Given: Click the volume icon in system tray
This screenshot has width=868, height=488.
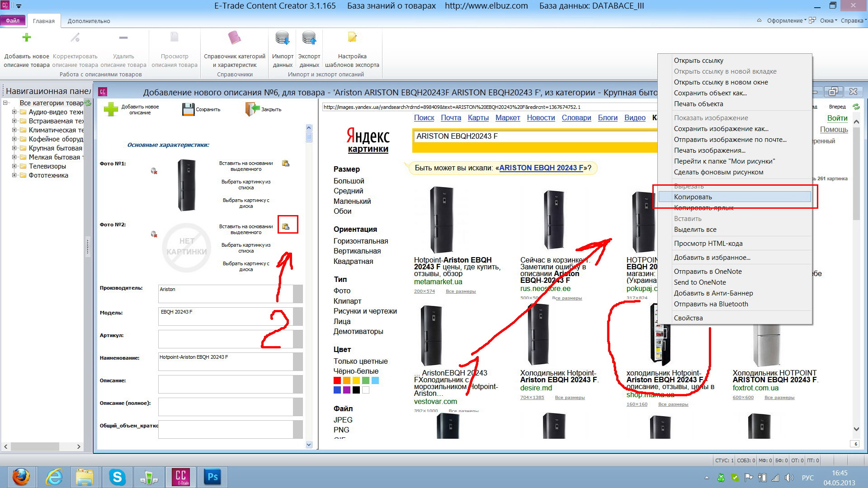Looking at the screenshot, I should (x=789, y=478).
